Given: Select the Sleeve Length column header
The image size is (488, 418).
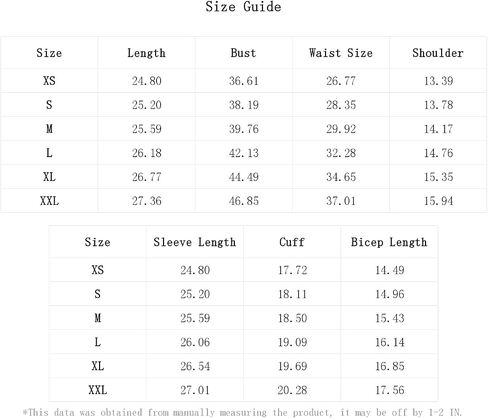Looking at the screenshot, I should pos(195,242).
